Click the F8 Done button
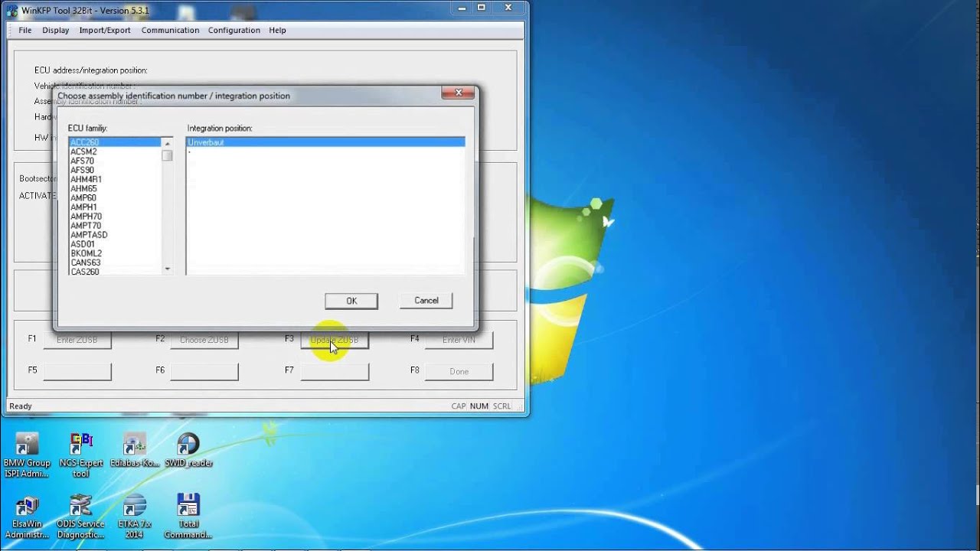Image resolution: width=980 pixels, height=551 pixels. (459, 372)
